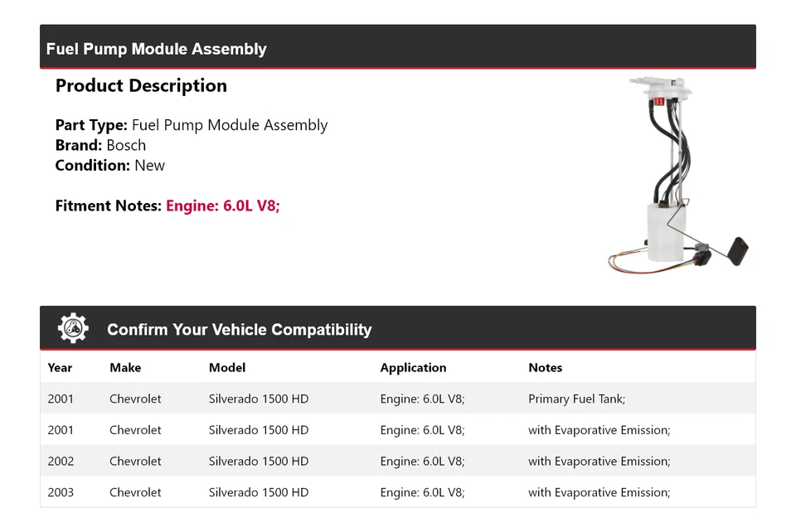This screenshot has width=796, height=532.
Task: Click Chevrolet in the first table row
Action: tap(135, 399)
